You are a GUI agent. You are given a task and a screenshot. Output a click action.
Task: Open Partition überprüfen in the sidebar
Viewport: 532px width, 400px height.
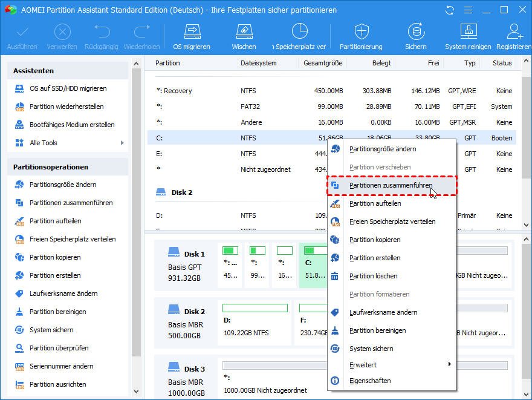tap(59, 348)
